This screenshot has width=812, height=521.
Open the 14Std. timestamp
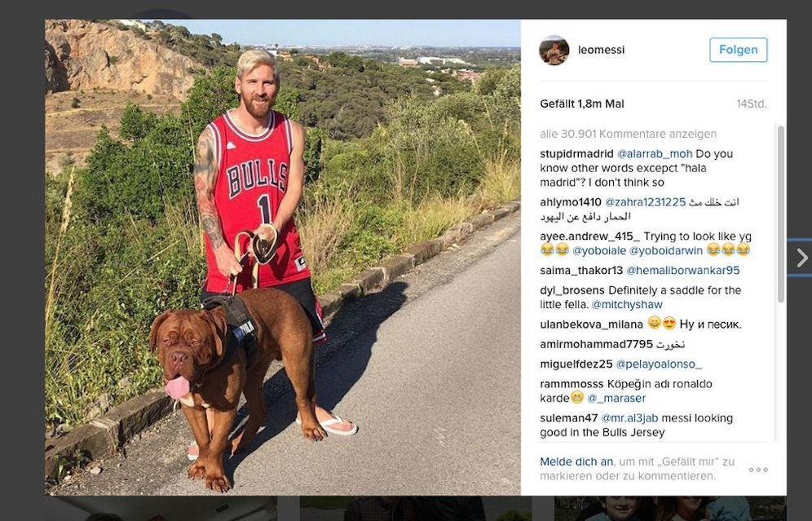pos(752,104)
